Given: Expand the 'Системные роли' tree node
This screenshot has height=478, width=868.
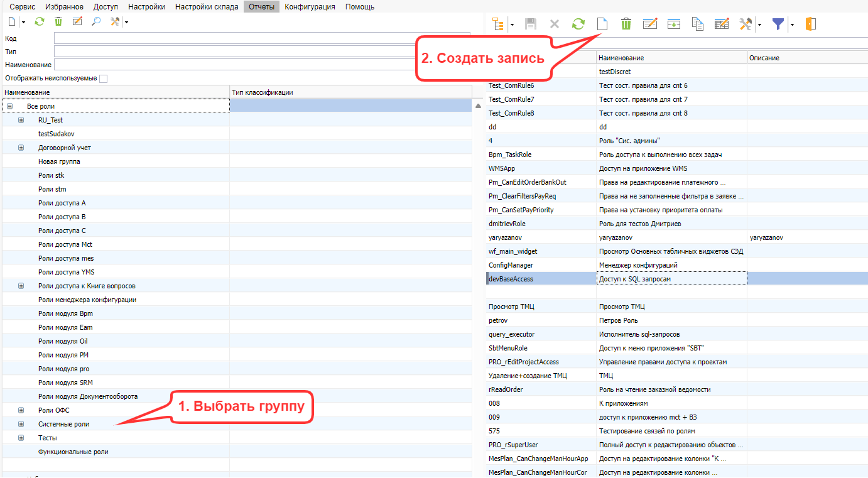Looking at the screenshot, I should (x=21, y=424).
